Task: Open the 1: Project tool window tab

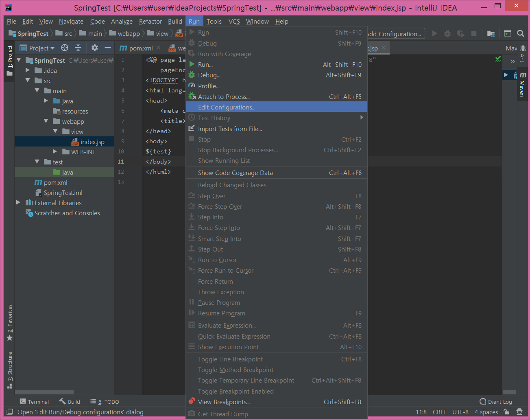Action: pos(10,60)
